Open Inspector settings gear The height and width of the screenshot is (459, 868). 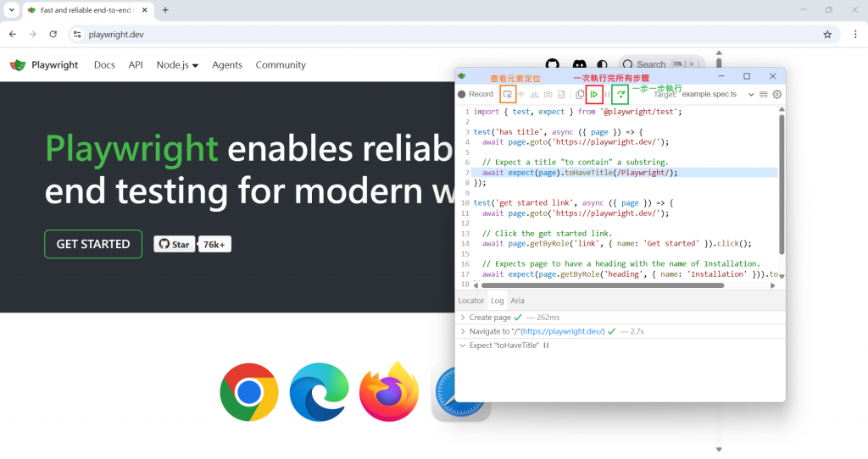[x=777, y=95]
